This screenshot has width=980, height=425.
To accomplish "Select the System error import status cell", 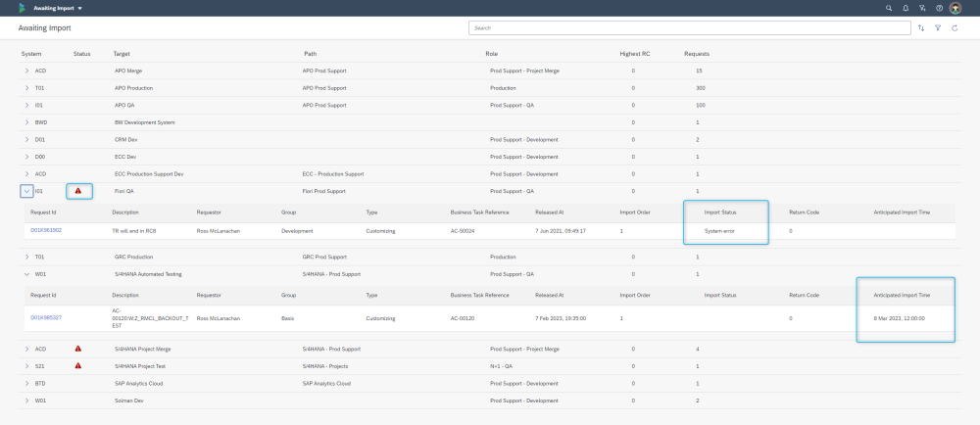I will tap(720, 231).
